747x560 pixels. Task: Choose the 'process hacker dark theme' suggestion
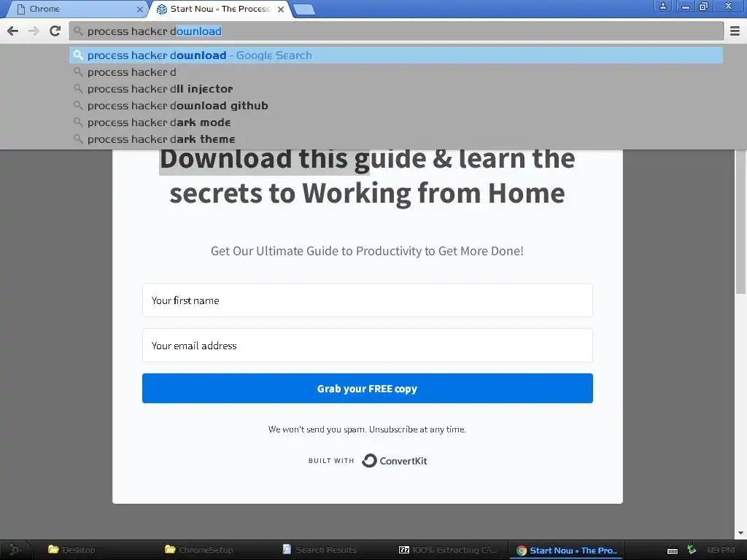point(396,139)
